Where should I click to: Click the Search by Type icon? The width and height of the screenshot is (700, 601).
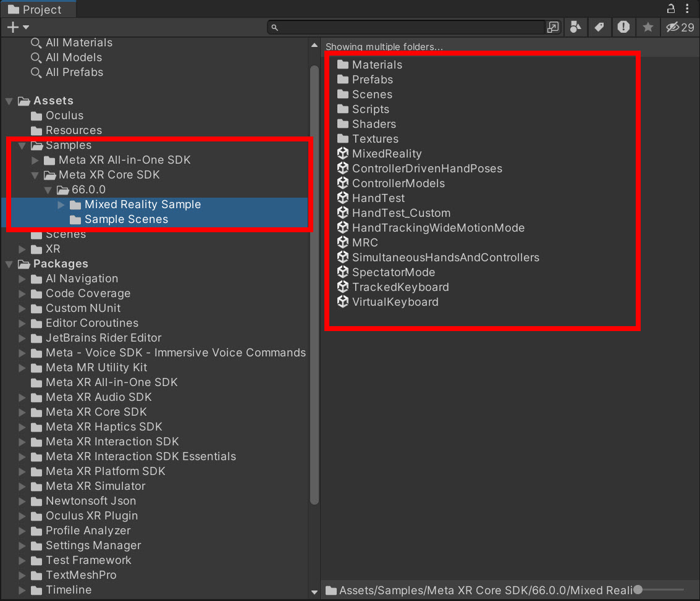[x=575, y=27]
